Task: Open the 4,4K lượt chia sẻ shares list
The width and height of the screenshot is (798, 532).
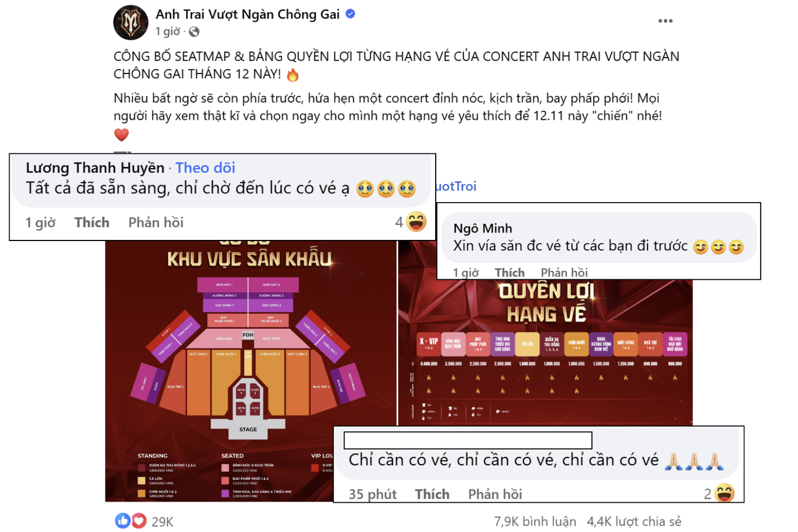Action: (634, 521)
